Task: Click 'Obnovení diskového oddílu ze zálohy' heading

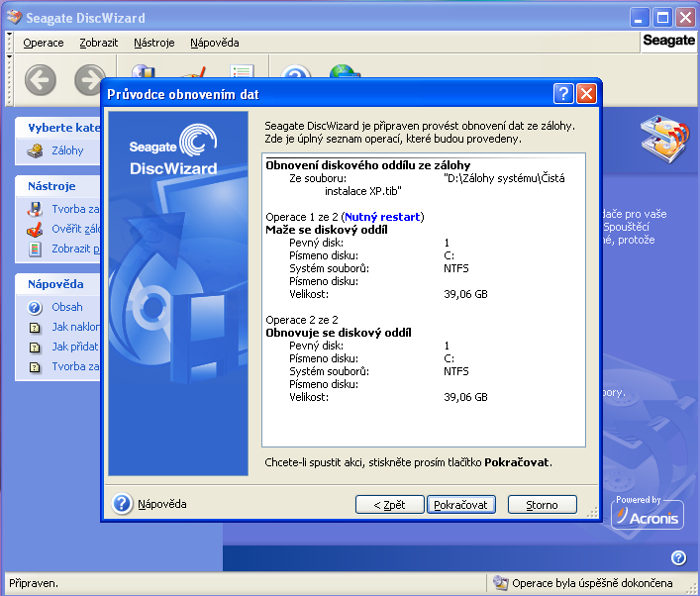Action: pos(368,165)
